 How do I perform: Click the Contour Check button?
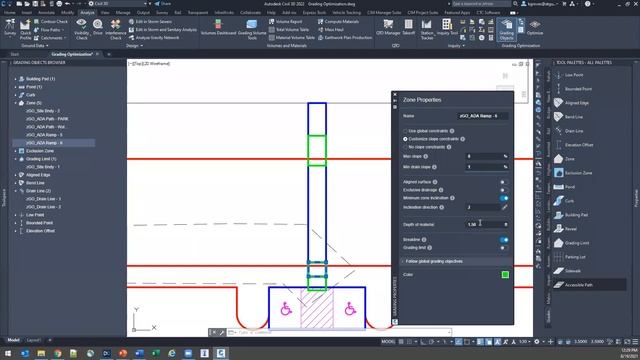click(51, 22)
